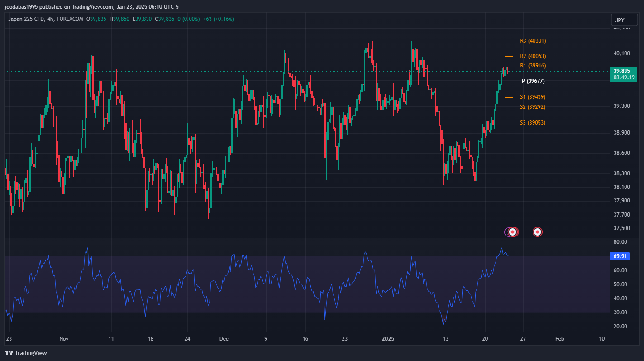
Task: Click the 16 date on time axis
Action: tap(305, 339)
